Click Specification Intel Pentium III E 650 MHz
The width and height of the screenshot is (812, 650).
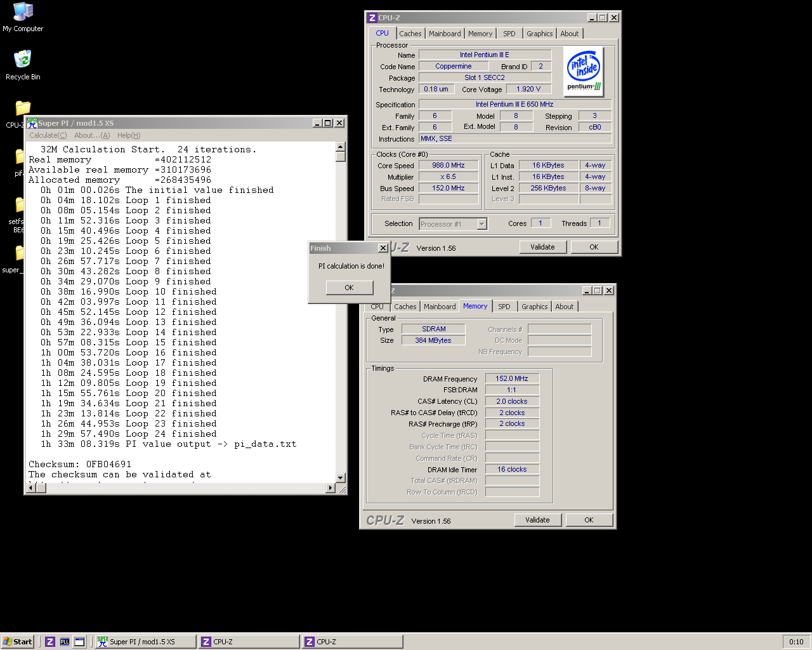pyautogui.click(x=514, y=104)
